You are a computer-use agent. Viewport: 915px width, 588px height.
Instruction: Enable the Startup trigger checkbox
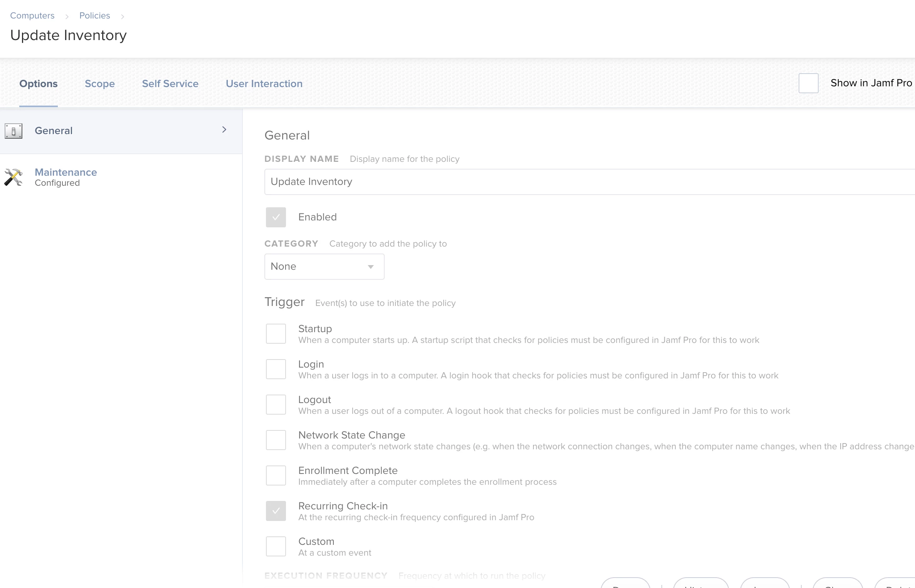(276, 334)
